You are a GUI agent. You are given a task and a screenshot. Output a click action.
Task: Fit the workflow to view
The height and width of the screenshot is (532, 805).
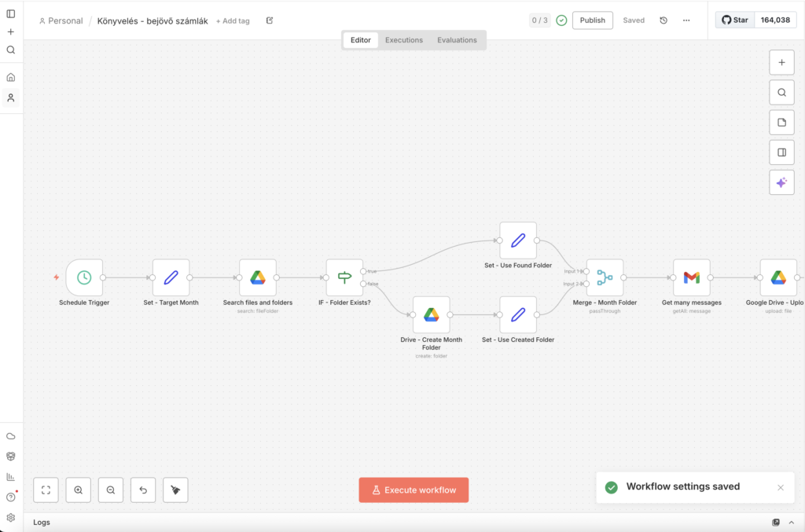(x=46, y=490)
